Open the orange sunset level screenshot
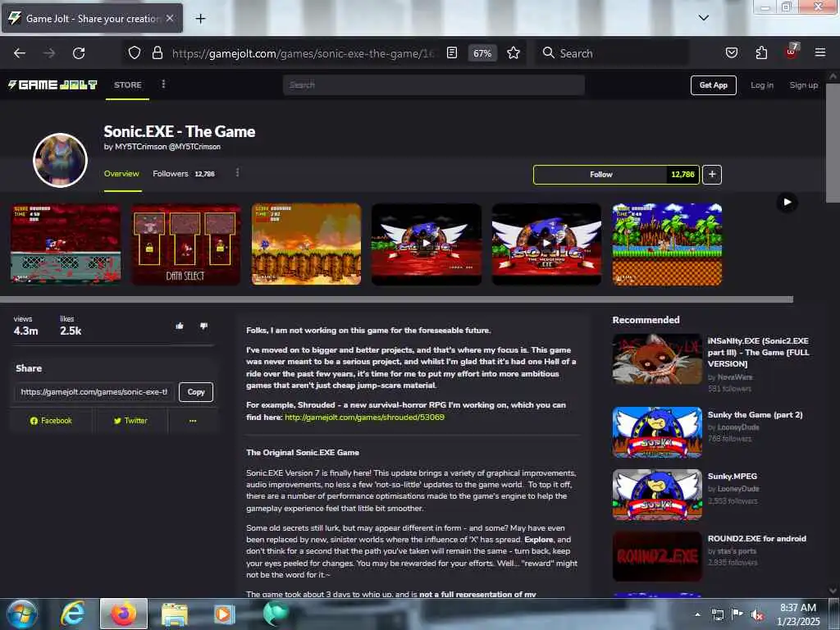 point(306,244)
